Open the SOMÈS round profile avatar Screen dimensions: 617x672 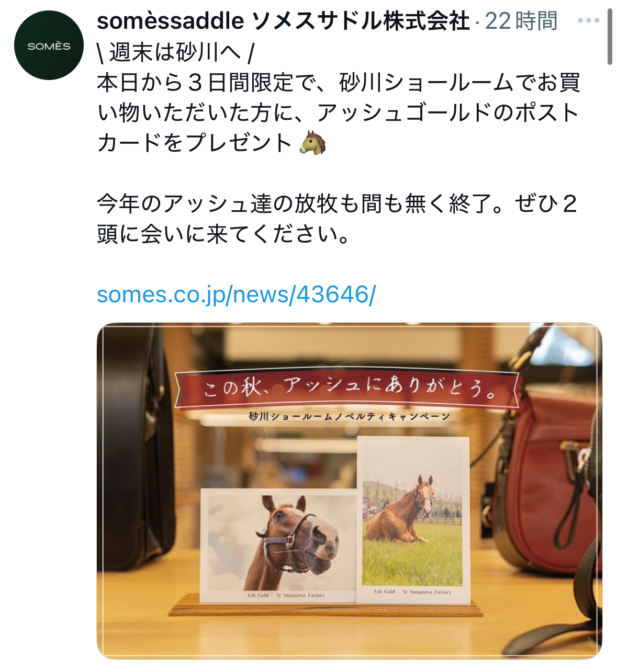[49, 45]
